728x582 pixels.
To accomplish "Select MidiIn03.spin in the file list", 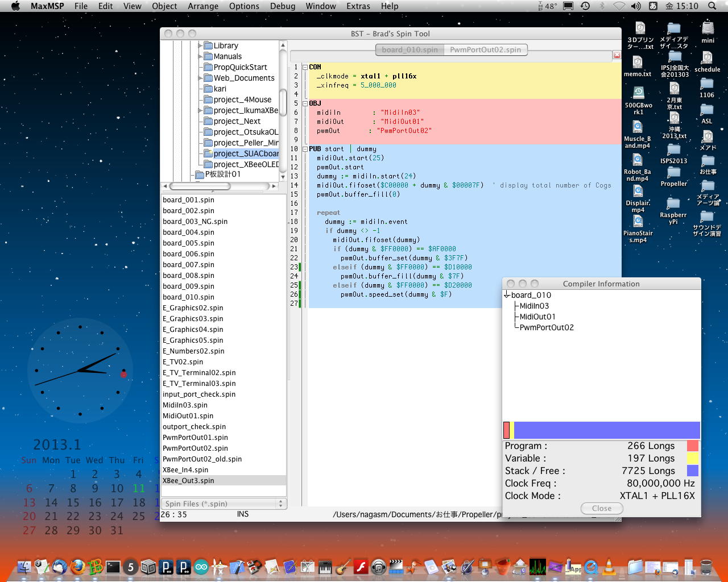I will point(185,405).
